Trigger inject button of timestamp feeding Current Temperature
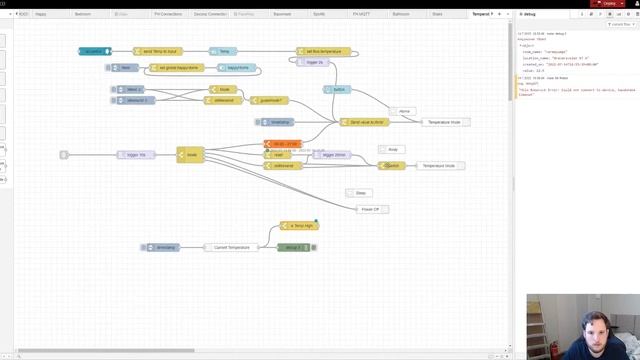This screenshot has width=640, height=360. (143, 247)
